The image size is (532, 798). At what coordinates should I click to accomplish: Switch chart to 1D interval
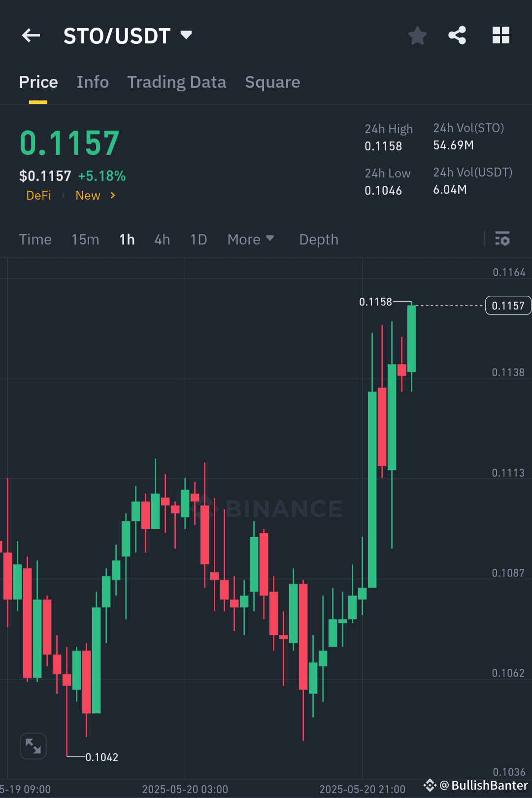pos(199,239)
